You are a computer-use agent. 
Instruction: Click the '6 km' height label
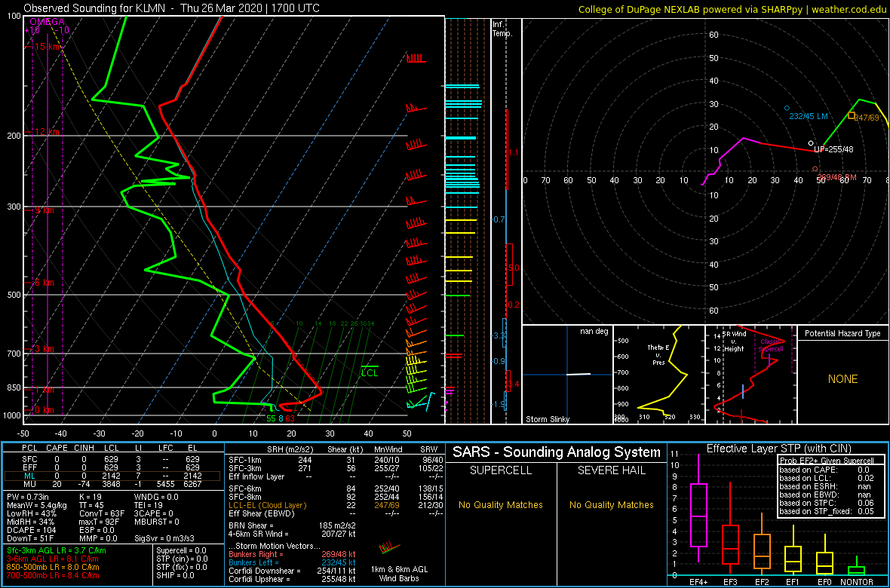coord(44,283)
